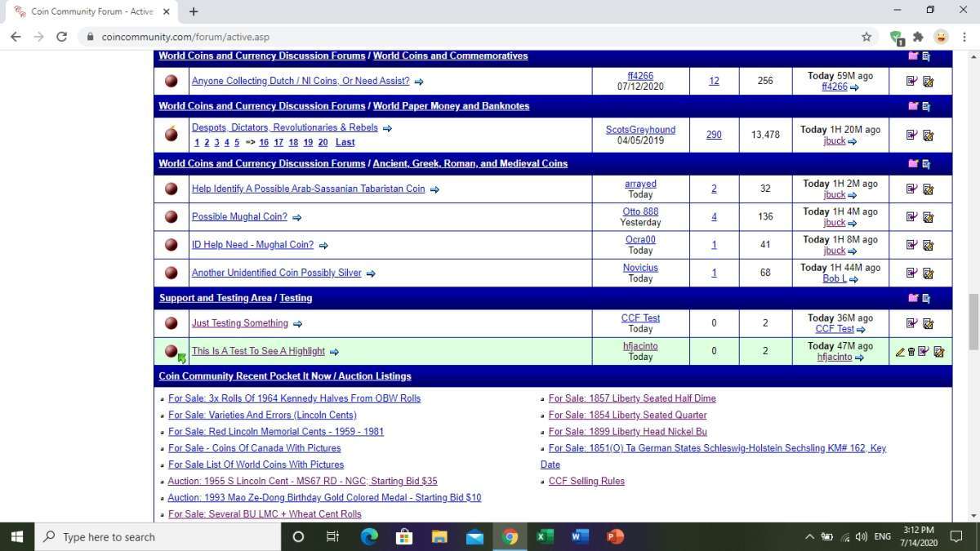Open 'Auction: 1993 Mao Ze-Dong Birthday Gold' listing

pyautogui.click(x=324, y=497)
